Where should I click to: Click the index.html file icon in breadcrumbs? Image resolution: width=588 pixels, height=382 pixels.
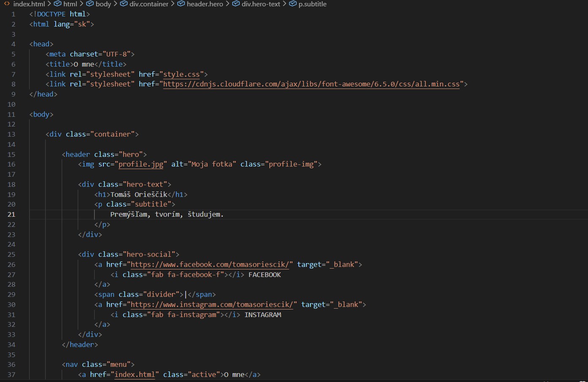[x=7, y=4]
